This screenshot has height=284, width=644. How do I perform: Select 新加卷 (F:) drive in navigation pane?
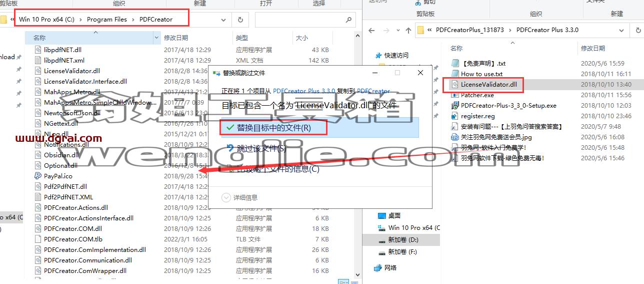click(402, 251)
